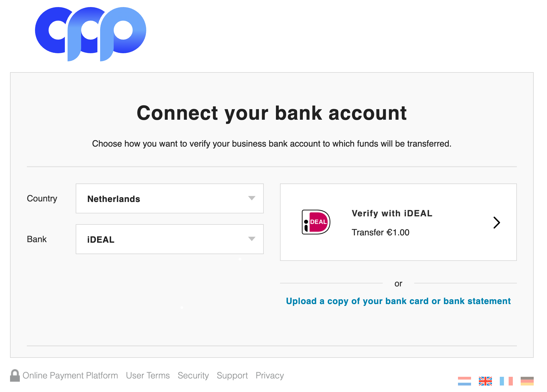Upload a copy of bank card or statement
Screen dimensions: 547x392
(398, 301)
